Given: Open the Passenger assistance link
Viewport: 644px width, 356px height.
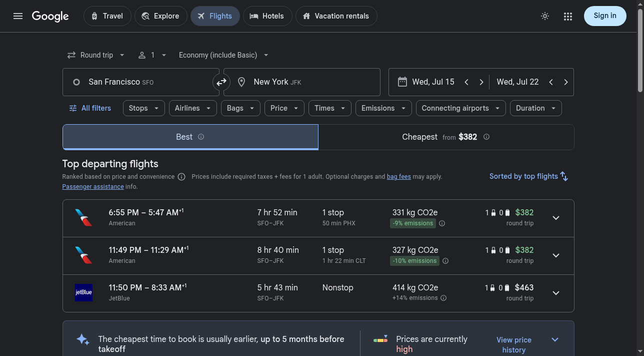Looking at the screenshot, I should (93, 187).
